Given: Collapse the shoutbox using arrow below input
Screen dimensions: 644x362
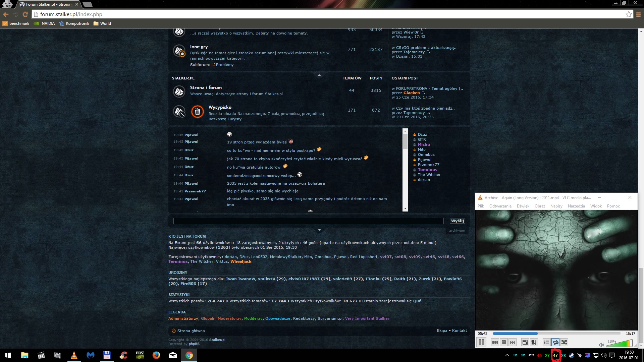Looking at the screenshot, I should tap(319, 230).
